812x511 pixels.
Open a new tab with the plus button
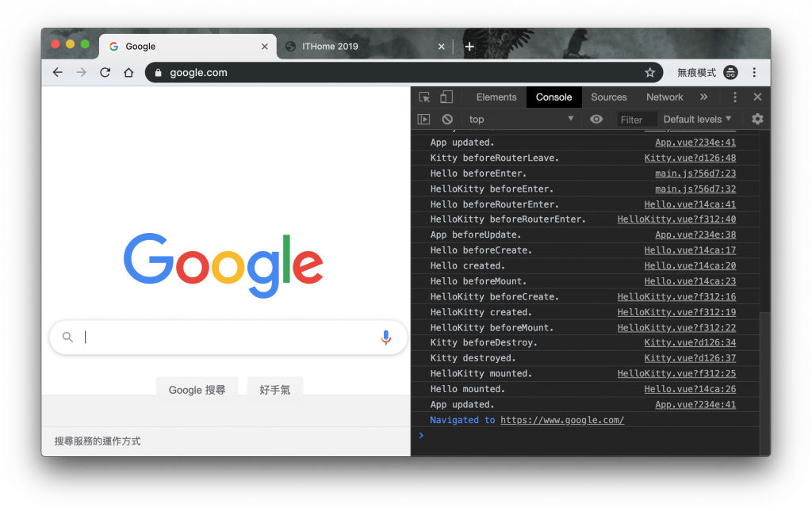pos(469,47)
